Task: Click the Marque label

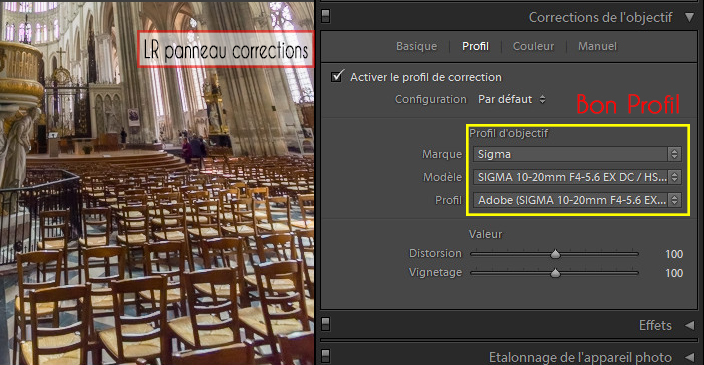Action: coord(442,154)
